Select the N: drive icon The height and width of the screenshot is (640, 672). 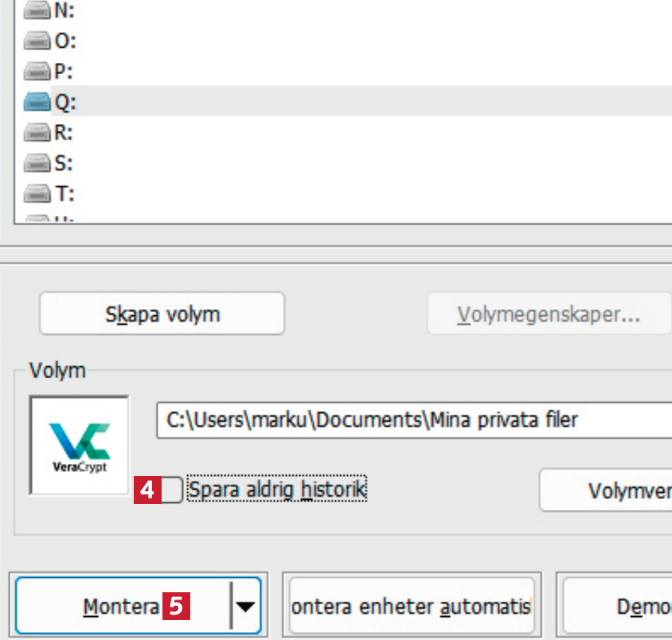pyautogui.click(x=37, y=10)
